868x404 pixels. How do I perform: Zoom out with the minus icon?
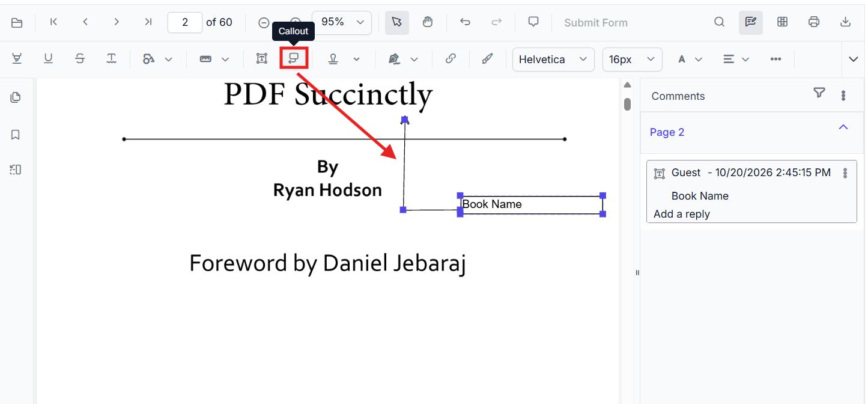tap(264, 23)
